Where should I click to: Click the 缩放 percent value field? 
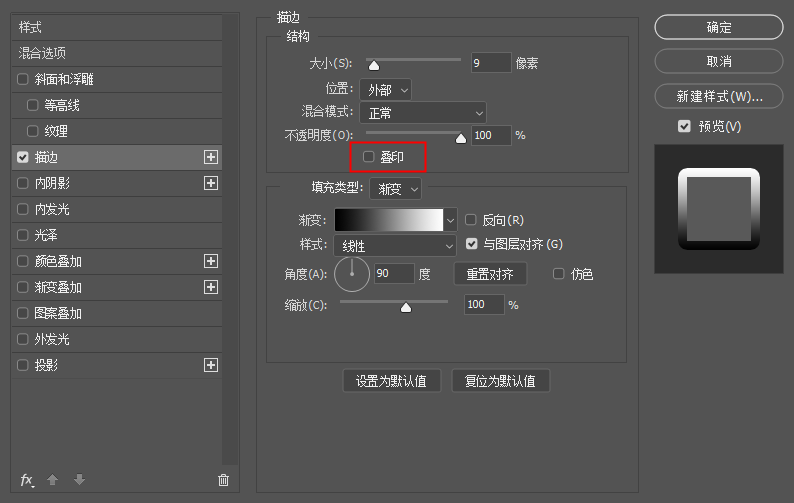click(484, 304)
